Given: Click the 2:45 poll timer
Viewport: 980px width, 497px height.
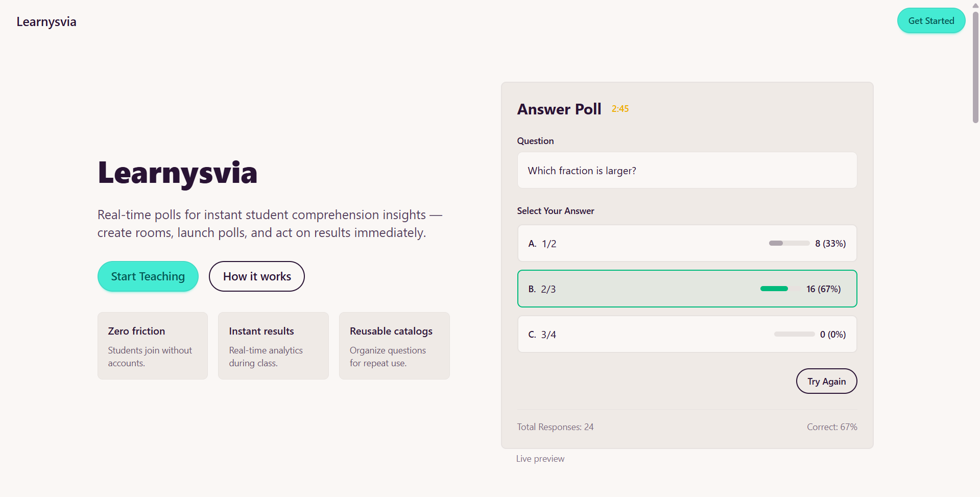Looking at the screenshot, I should (620, 109).
